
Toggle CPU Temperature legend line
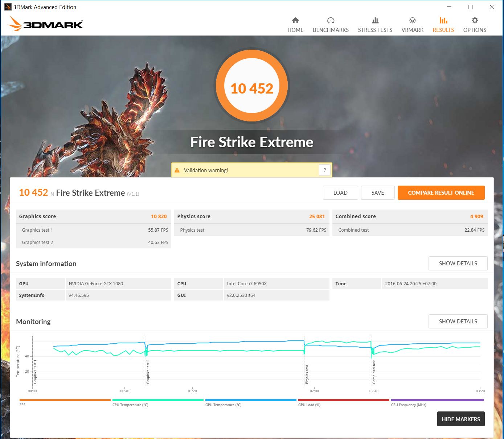(x=130, y=405)
